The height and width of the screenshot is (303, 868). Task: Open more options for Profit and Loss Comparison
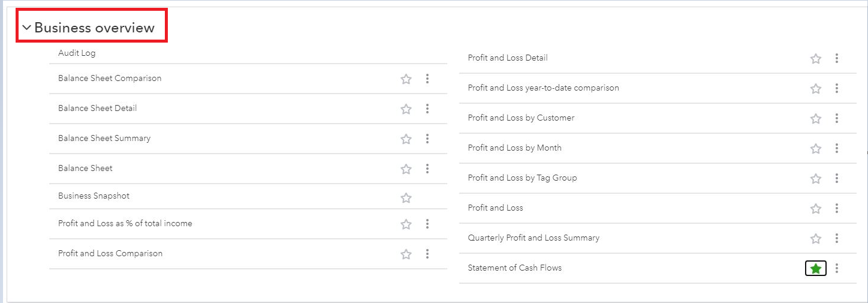427,254
